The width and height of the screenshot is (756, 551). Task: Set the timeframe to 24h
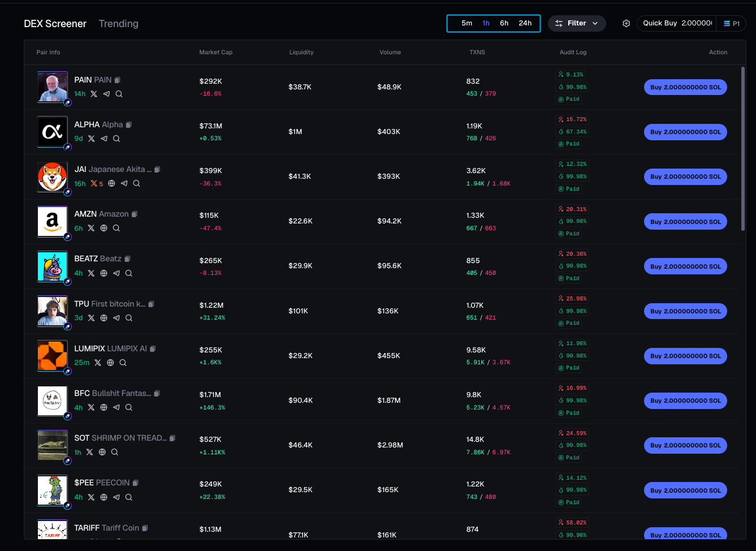525,23
